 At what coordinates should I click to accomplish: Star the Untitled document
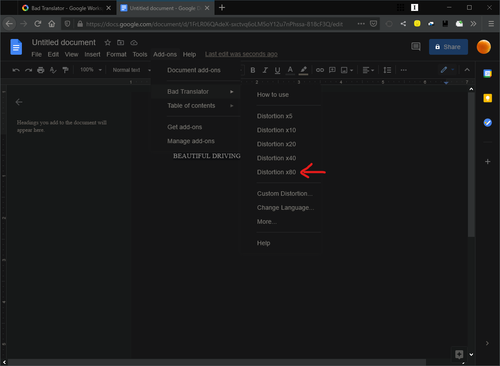(107, 43)
